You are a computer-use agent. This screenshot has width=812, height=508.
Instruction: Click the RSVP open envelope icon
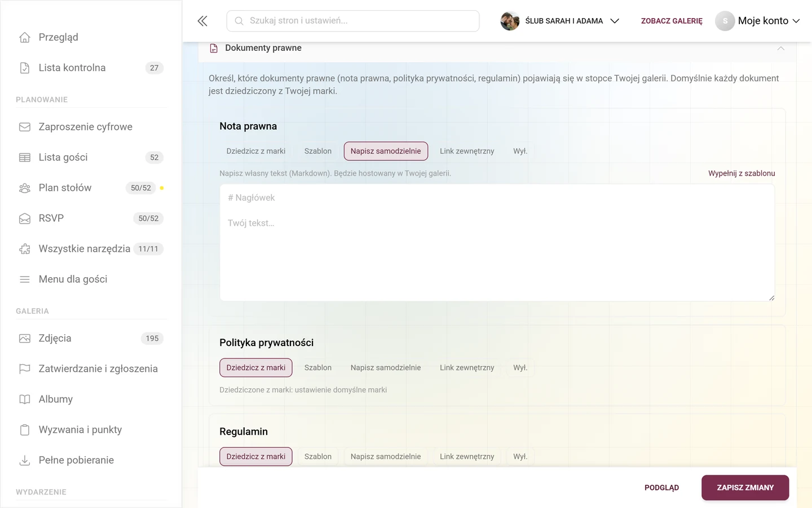point(25,218)
